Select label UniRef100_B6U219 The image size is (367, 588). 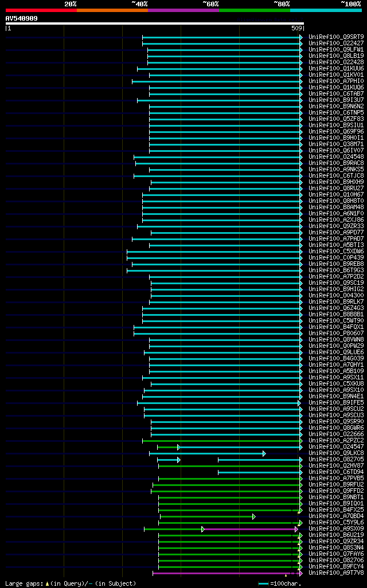(x=336, y=535)
